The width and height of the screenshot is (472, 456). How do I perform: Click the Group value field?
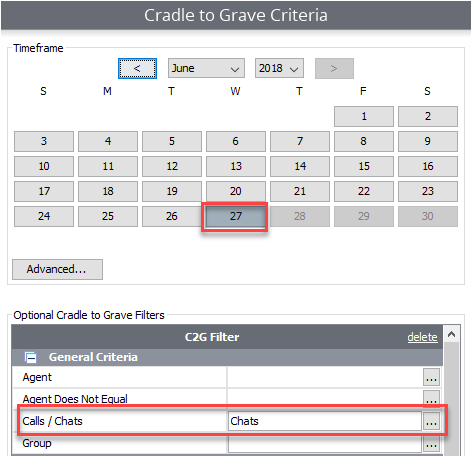[x=325, y=444]
